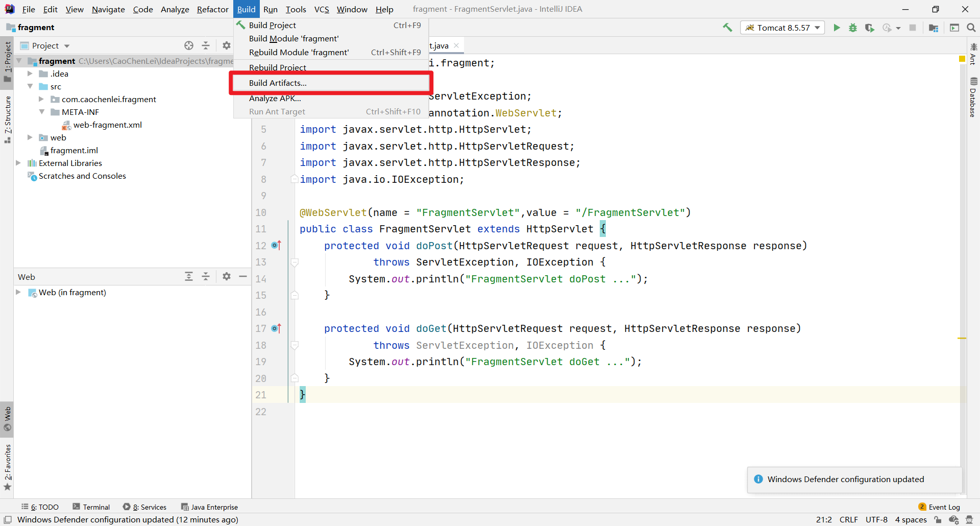Open the Event Log
The height and width of the screenshot is (526, 980).
click(x=939, y=507)
